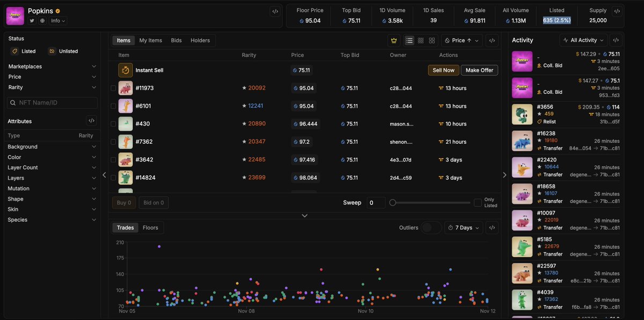644x320 pixels.
Task: Open thumbnail of item #11973
Action: (x=125, y=88)
